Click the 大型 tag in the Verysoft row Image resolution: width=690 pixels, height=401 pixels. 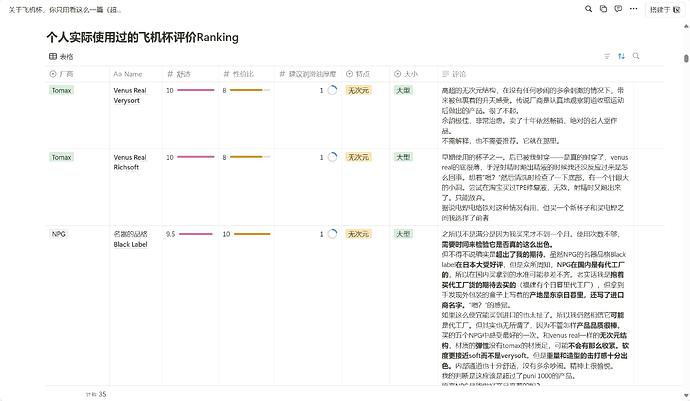403,90
